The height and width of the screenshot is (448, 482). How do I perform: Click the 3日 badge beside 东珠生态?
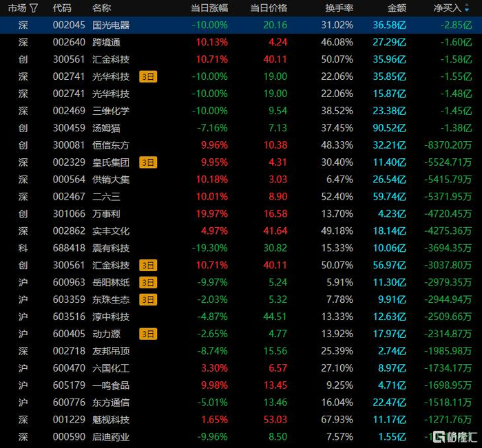(x=148, y=299)
